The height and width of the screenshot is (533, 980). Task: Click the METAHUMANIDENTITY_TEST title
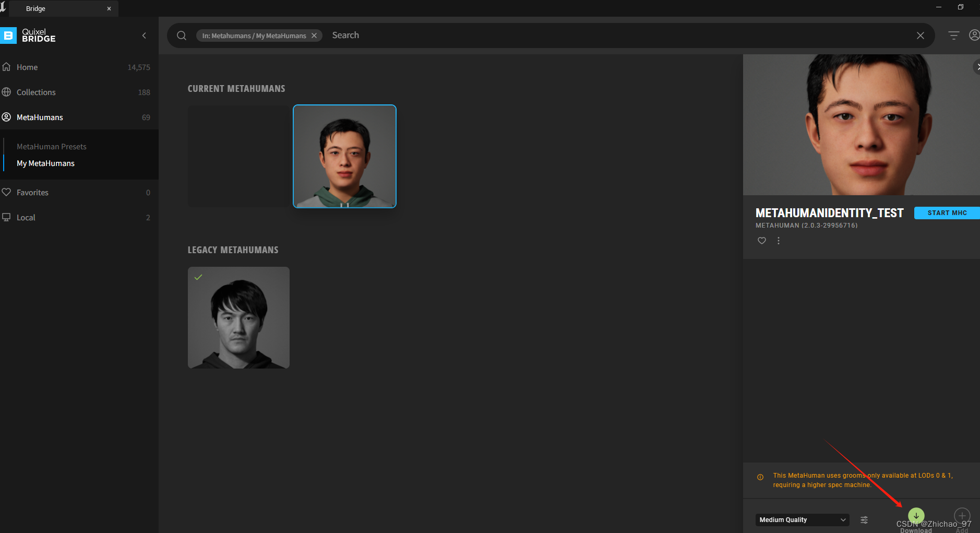tap(829, 213)
